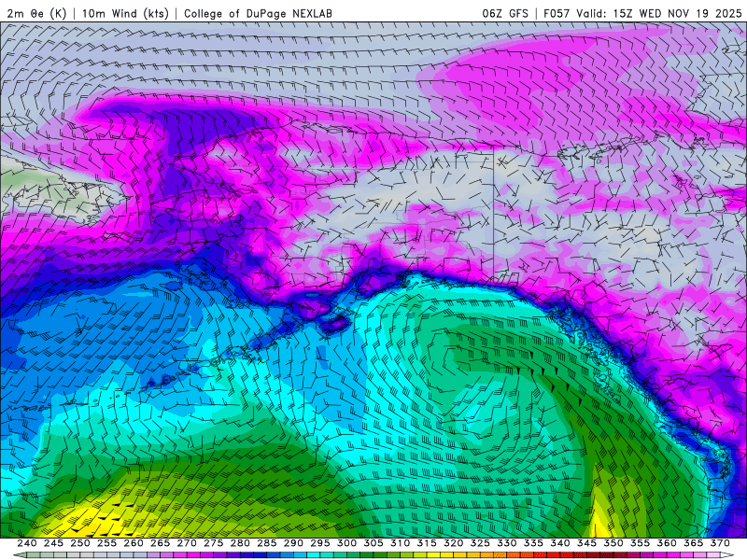Click the 345 label on the color scale
The width and height of the screenshot is (747, 560).
[x=587, y=543]
